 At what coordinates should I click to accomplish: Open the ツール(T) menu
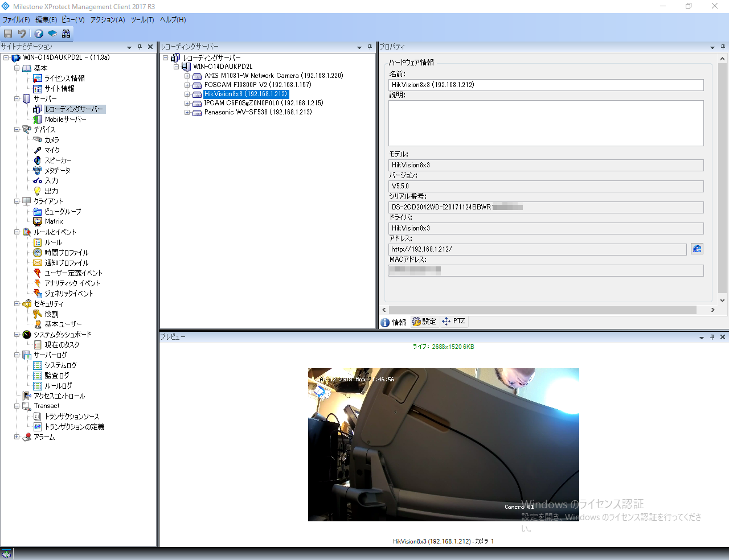[x=142, y=19]
